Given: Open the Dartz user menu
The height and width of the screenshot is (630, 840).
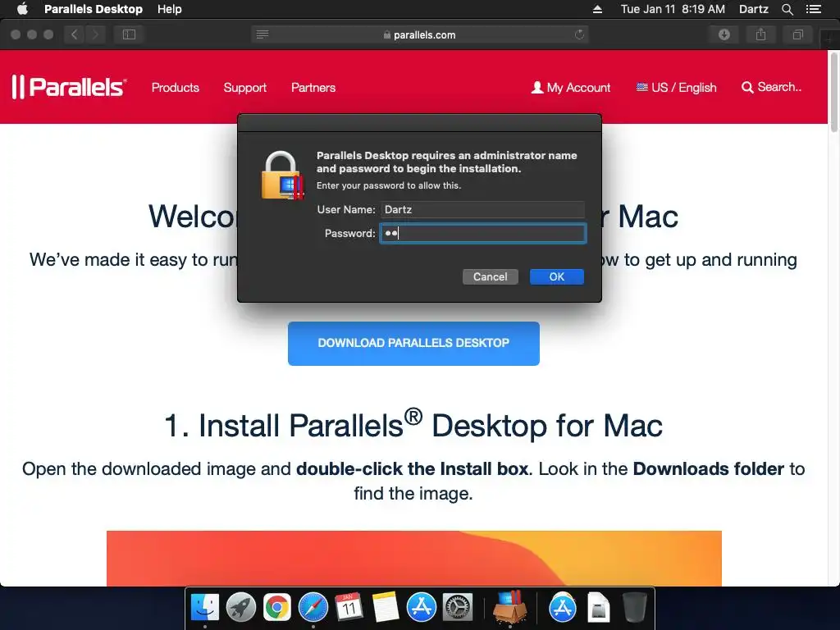Looking at the screenshot, I should [x=753, y=9].
